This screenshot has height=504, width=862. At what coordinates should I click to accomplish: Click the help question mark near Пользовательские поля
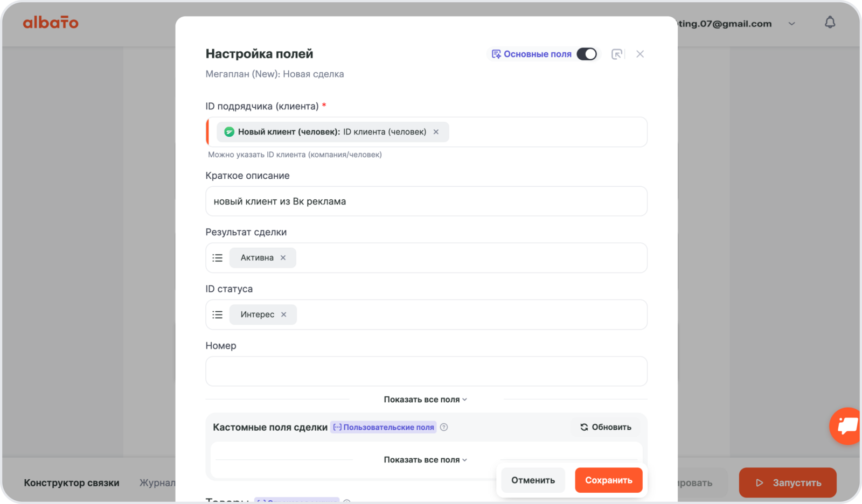click(444, 427)
